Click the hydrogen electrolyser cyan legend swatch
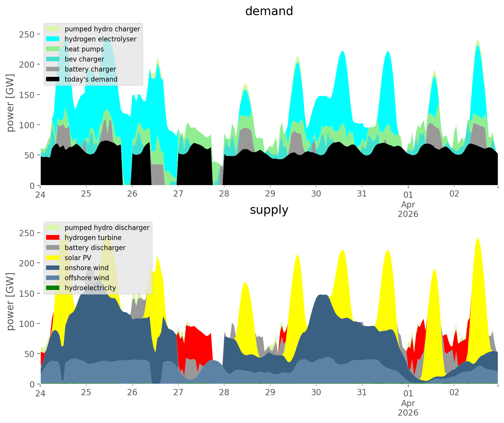The width and height of the screenshot is (504, 423). pos(53,39)
